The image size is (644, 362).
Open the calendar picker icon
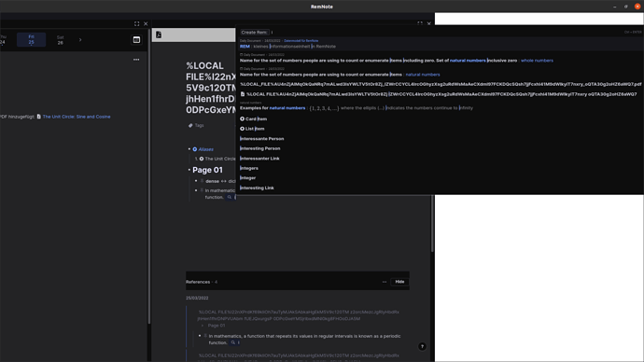click(136, 40)
